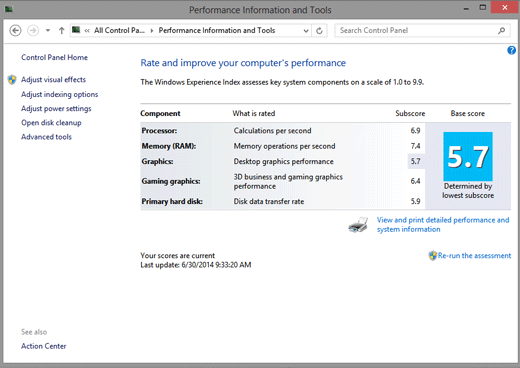Expand the address bar history dropdown
520x368 pixels.
pyautogui.click(x=306, y=31)
